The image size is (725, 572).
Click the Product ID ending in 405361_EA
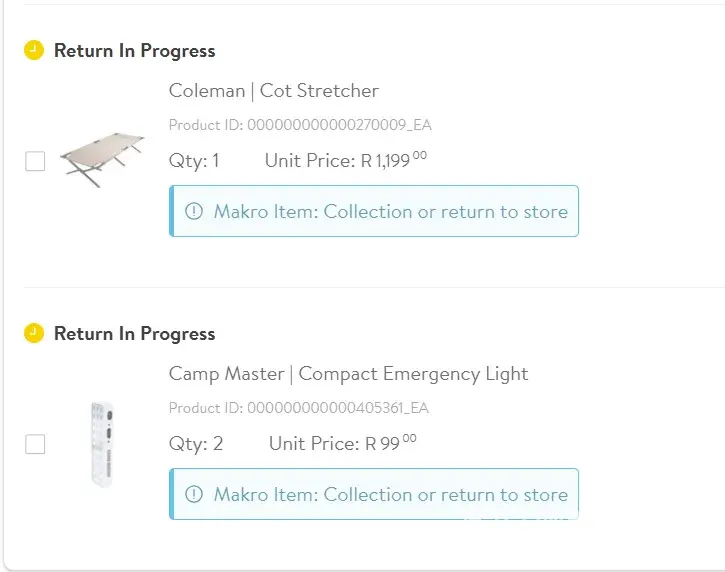coord(298,408)
